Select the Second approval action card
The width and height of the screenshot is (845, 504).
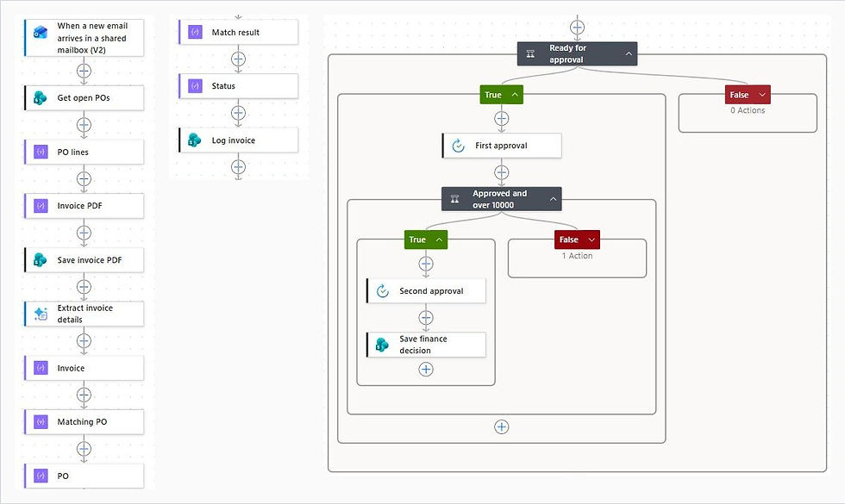click(x=426, y=291)
